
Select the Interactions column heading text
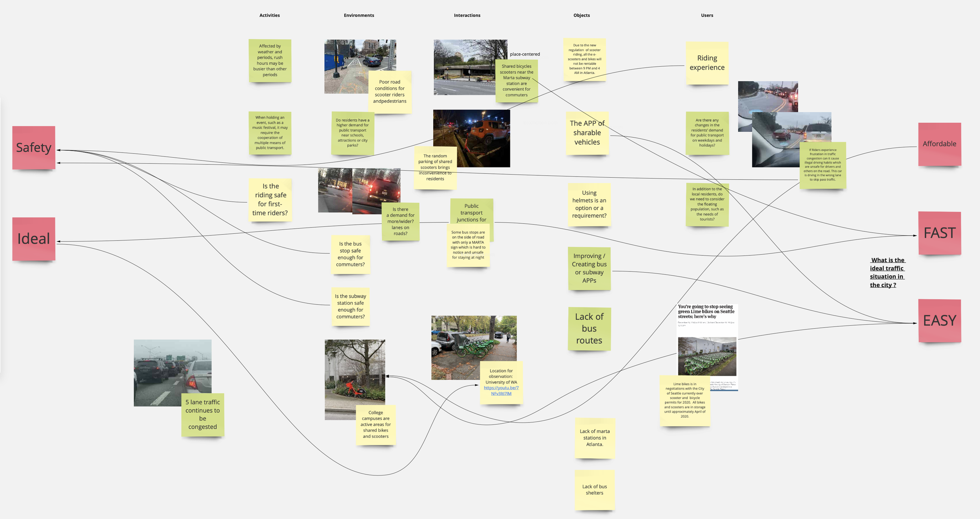pos(467,15)
